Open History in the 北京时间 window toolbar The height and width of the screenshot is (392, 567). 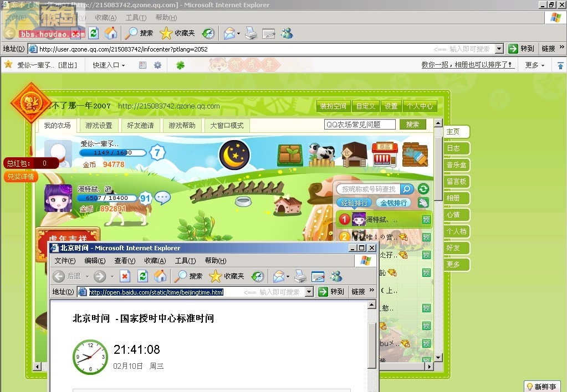[x=258, y=276]
